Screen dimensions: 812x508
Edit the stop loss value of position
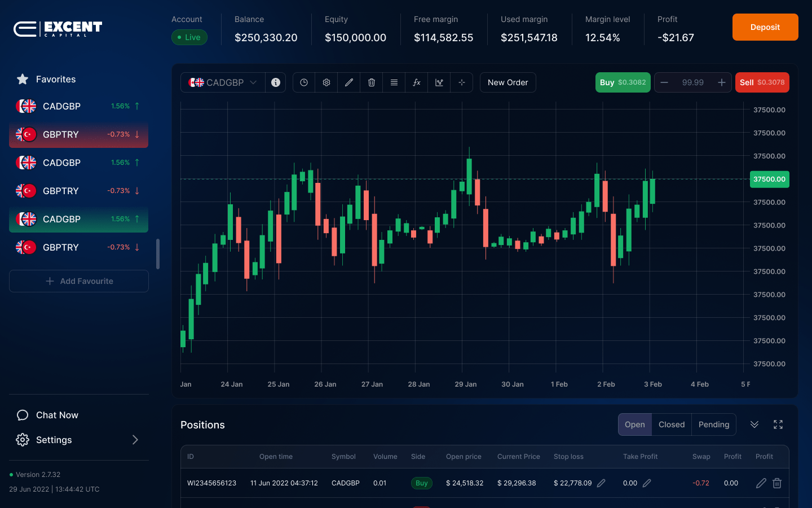point(601,483)
